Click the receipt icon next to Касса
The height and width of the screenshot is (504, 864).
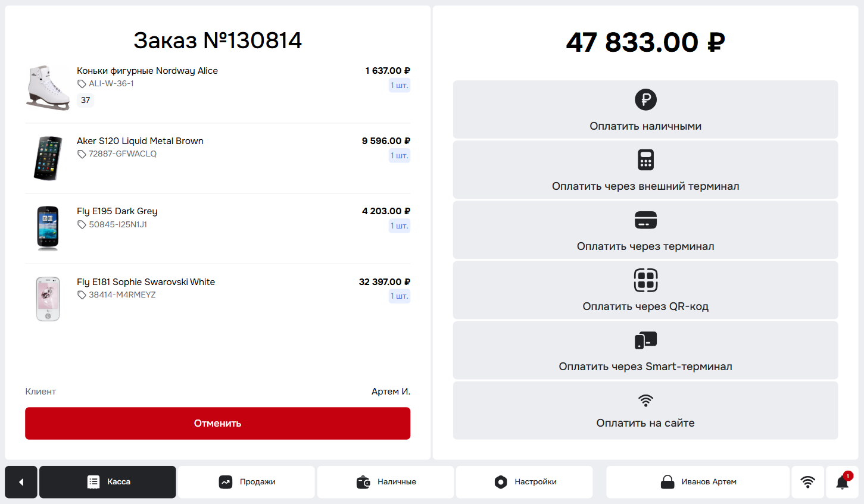click(93, 482)
